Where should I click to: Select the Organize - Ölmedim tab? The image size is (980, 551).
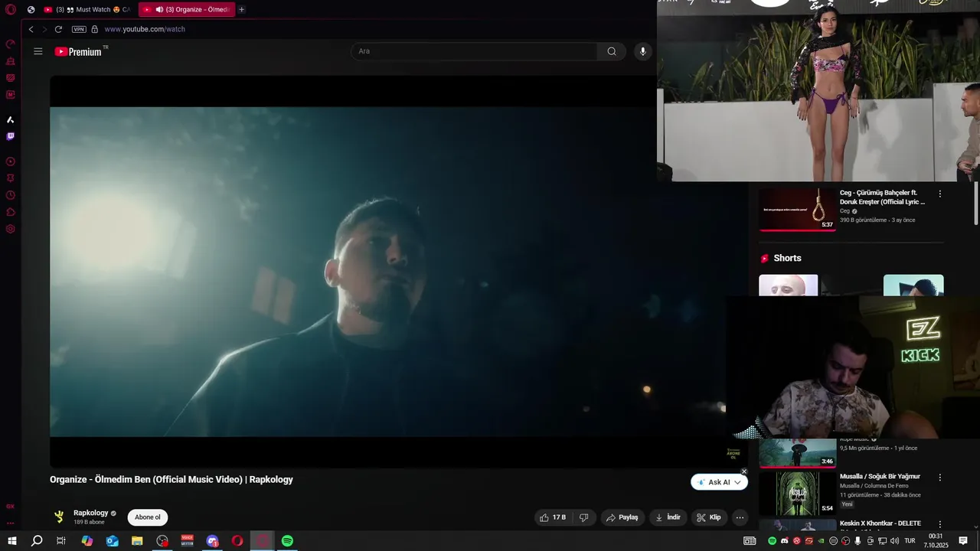pos(186,10)
